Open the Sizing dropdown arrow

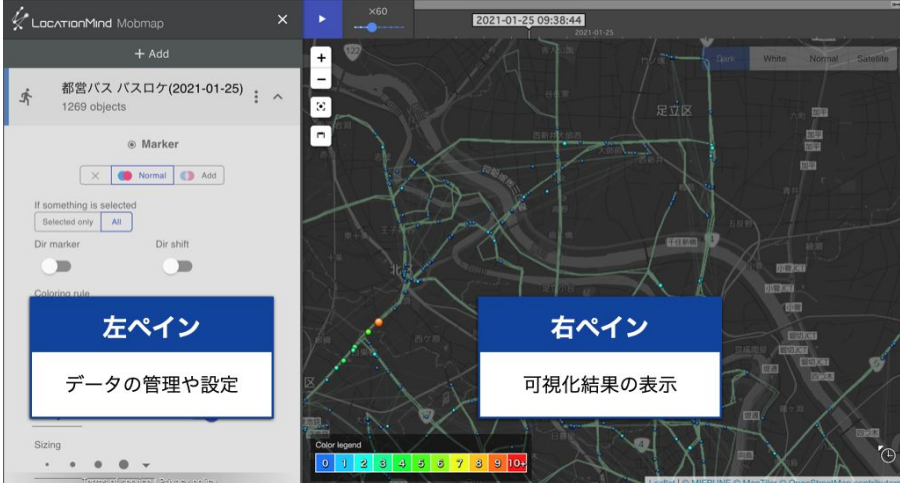pyautogui.click(x=146, y=465)
